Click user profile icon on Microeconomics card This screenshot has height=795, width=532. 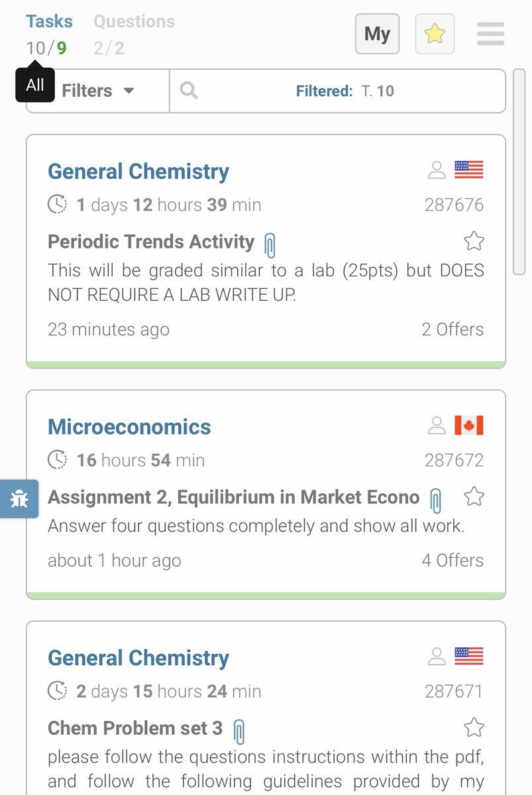point(437,425)
